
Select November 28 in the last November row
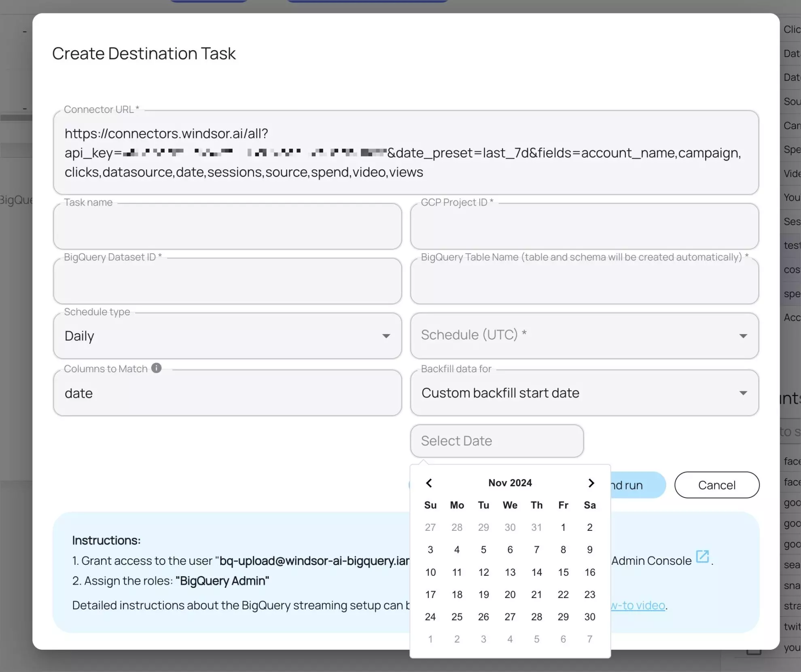tap(537, 617)
